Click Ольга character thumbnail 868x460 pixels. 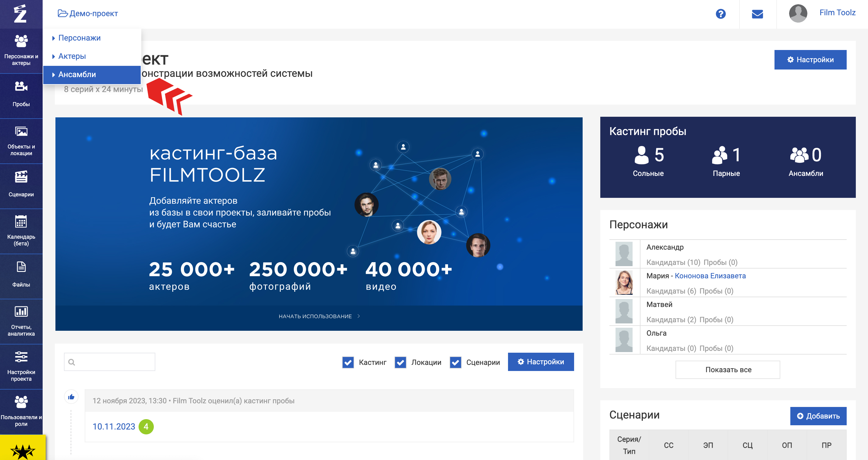pos(624,340)
